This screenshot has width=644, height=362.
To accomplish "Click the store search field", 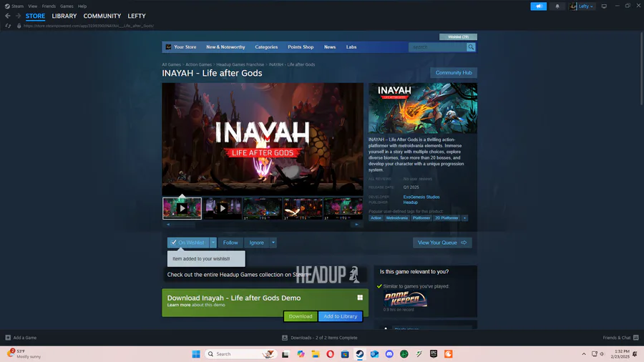I will (437, 47).
